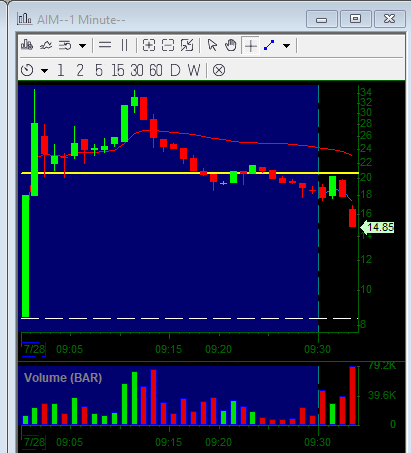
Task: Expand the drawing tools dropdown arrow
Action: tap(286, 45)
